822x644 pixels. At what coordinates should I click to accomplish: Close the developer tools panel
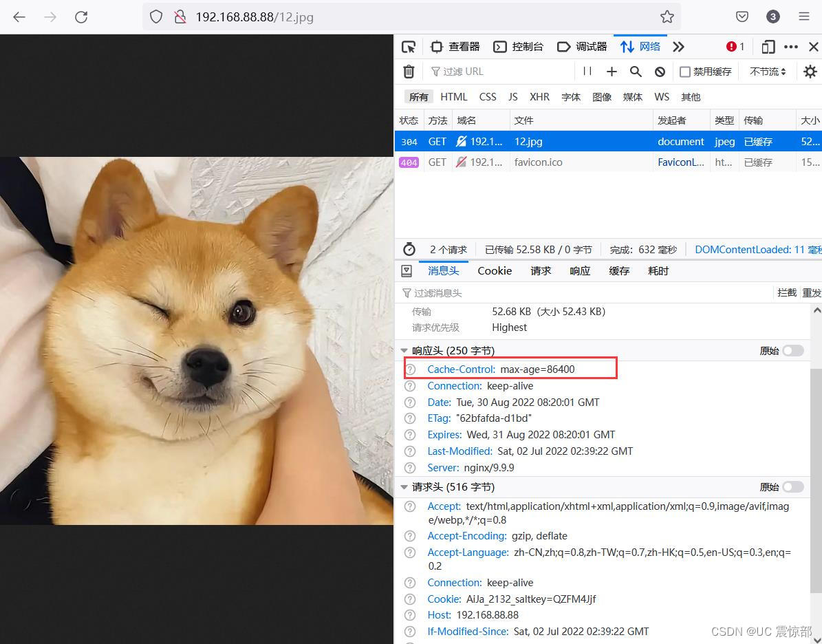[x=813, y=47]
